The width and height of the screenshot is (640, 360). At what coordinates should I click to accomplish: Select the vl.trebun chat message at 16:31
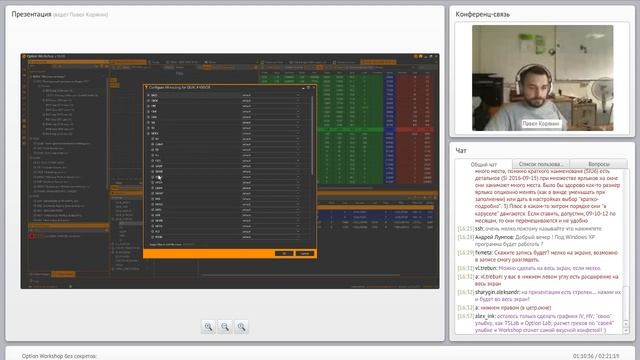tap(529, 268)
